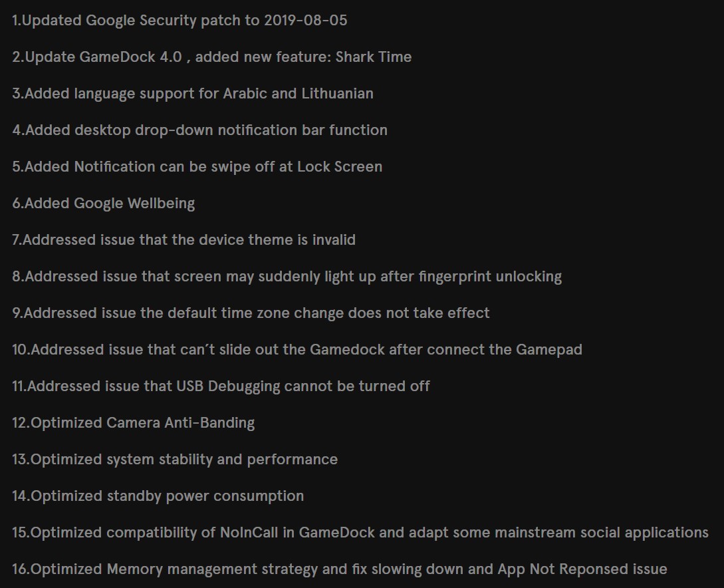Screen dimensions: 724x588
Task: Select the Gamedock after connect the Gamepad line
Action: 297,350
